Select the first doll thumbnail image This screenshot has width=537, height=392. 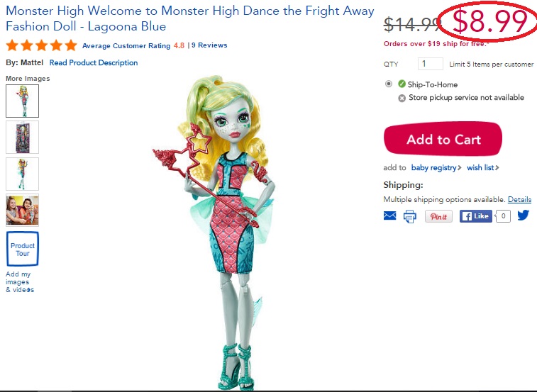(22, 101)
